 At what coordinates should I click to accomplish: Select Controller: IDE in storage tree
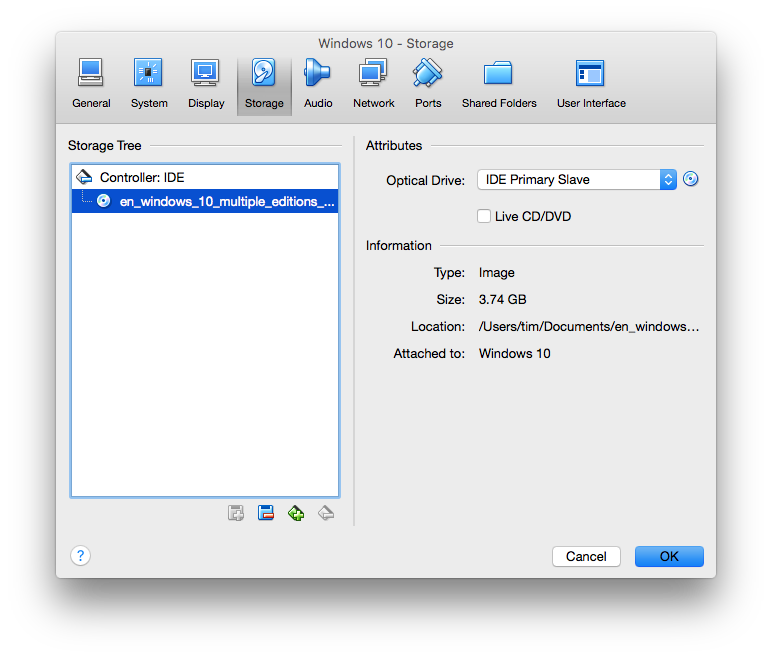tap(141, 177)
